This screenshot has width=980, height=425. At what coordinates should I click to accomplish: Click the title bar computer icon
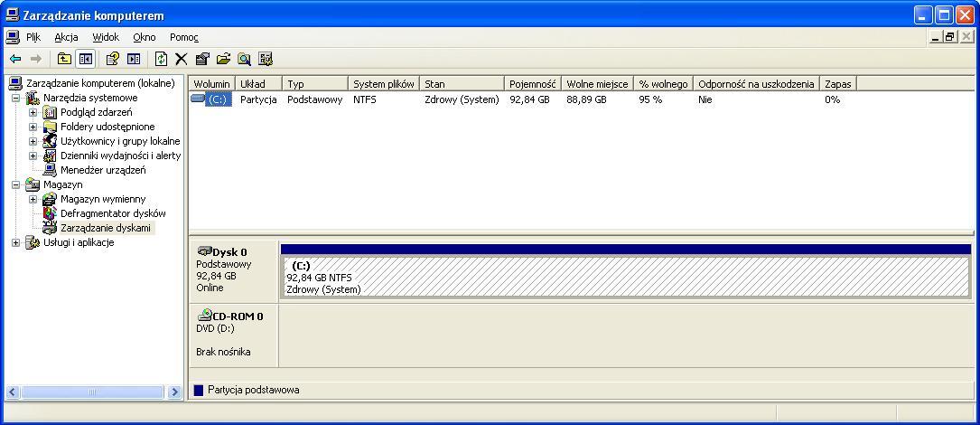[13, 14]
